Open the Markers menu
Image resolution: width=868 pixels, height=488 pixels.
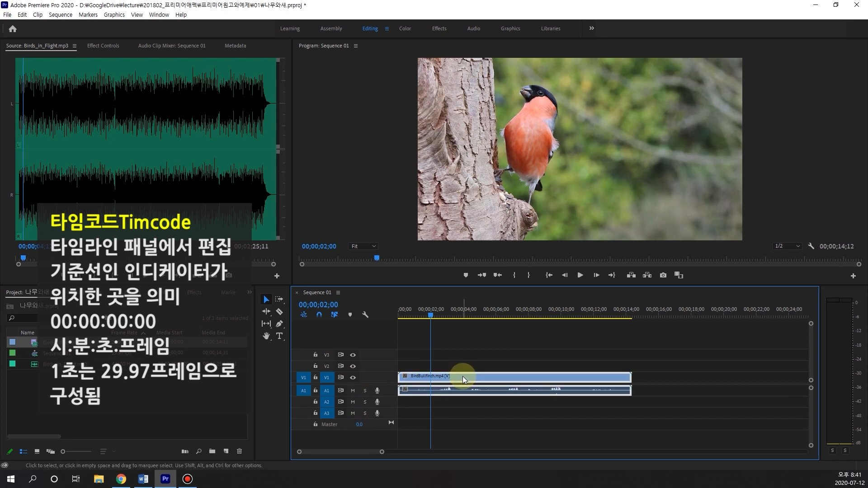pos(88,14)
